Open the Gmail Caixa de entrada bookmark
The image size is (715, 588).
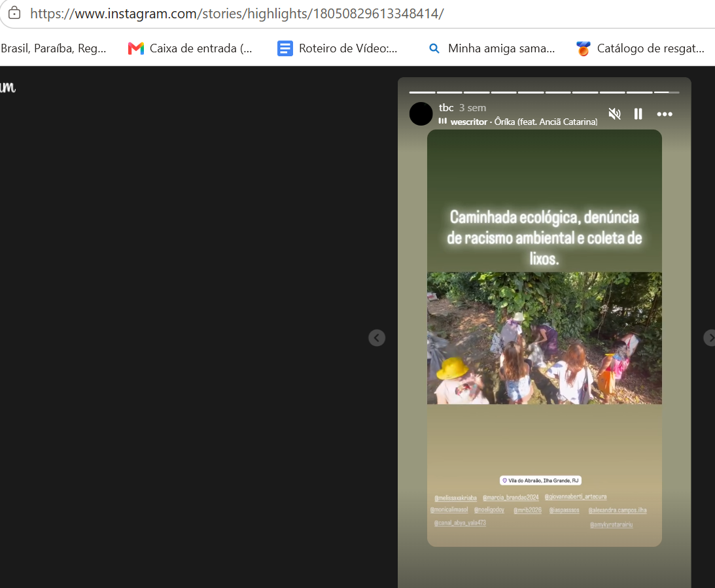click(190, 48)
